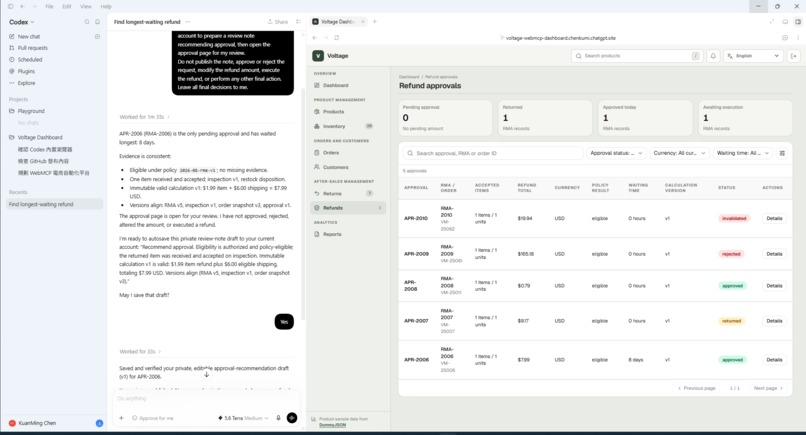
Task: Open the Help menu
Action: click(106, 7)
